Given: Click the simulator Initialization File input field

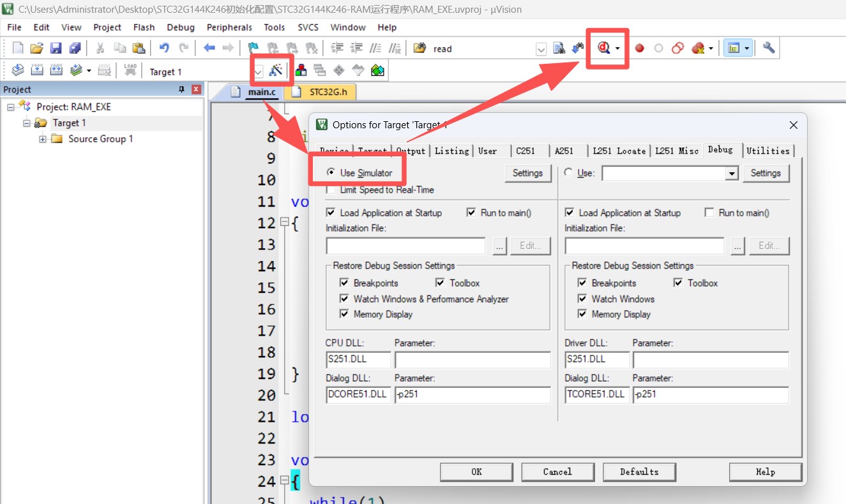Looking at the screenshot, I should pyautogui.click(x=405, y=246).
